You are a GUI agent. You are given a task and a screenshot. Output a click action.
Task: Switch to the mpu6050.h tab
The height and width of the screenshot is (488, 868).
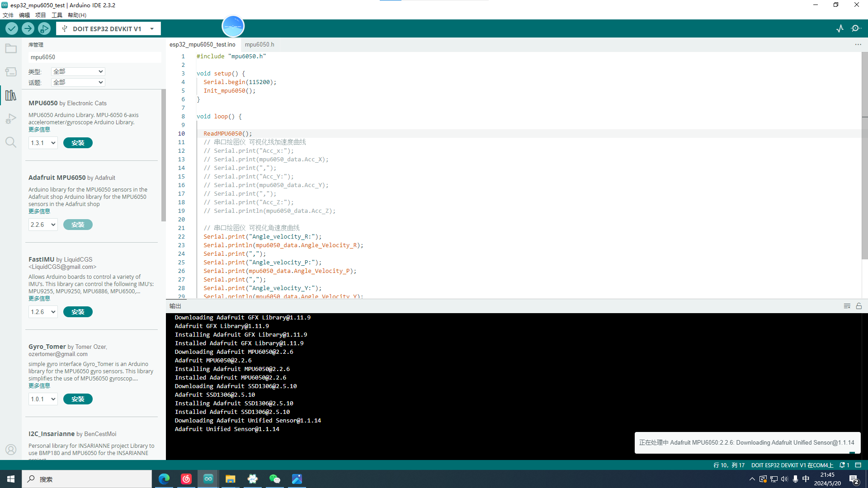point(259,44)
